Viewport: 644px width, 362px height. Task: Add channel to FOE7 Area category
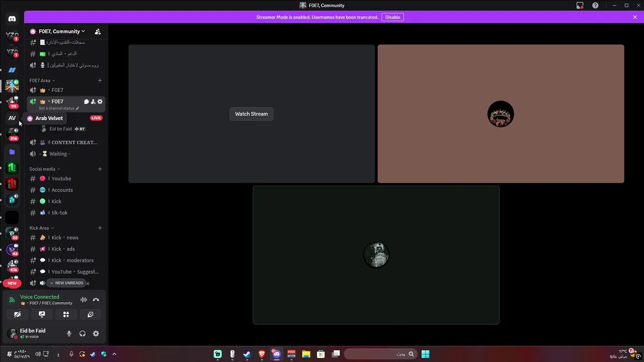click(x=100, y=80)
